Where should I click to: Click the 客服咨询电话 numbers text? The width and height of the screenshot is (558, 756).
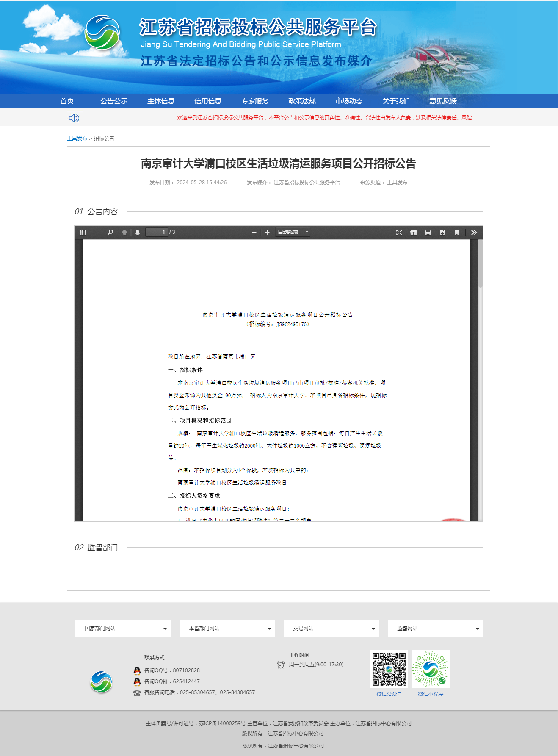pyautogui.click(x=199, y=692)
